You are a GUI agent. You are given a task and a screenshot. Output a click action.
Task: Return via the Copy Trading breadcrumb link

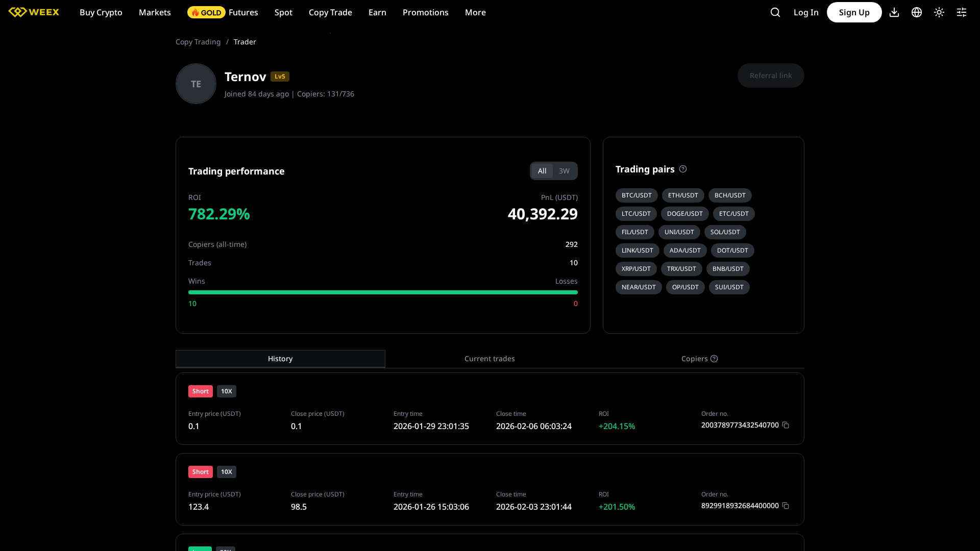pyautogui.click(x=198, y=41)
